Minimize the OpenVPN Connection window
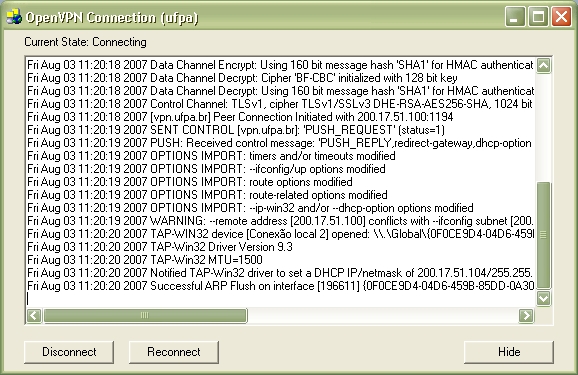Screen dimensions: 578x375 pos(515,17)
